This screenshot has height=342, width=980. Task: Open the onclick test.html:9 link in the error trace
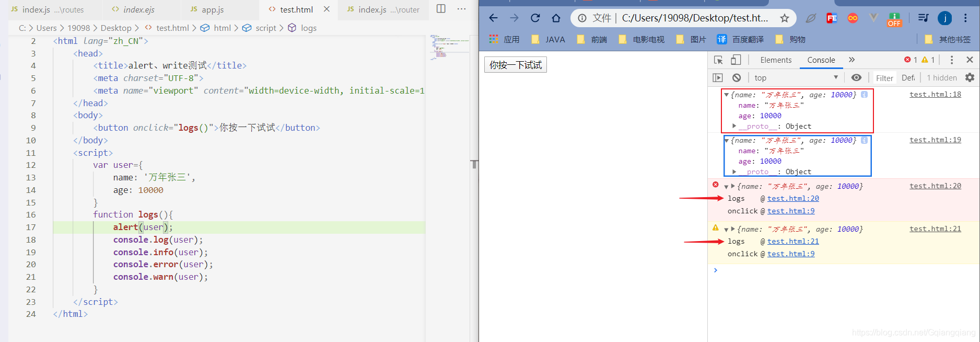(791, 211)
